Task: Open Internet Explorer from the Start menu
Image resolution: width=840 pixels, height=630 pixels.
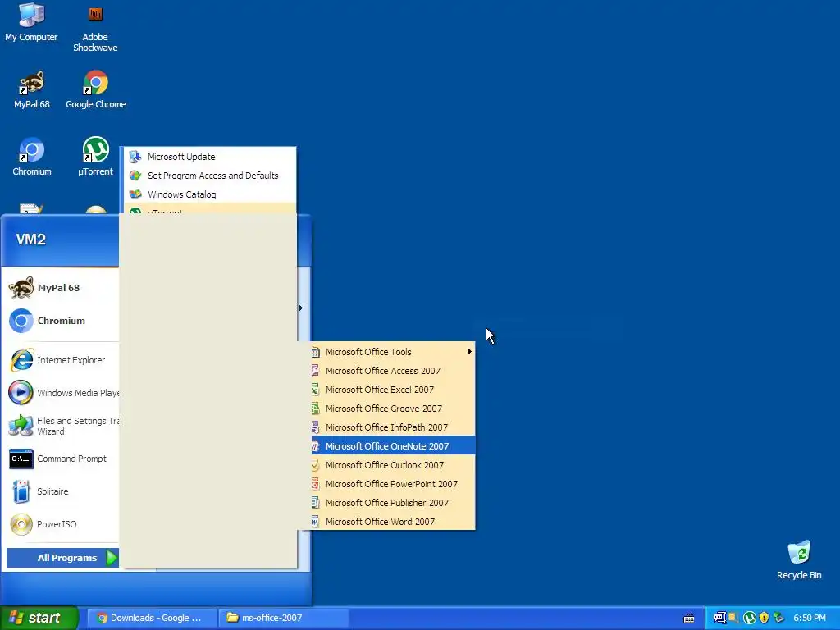Action: (60, 360)
